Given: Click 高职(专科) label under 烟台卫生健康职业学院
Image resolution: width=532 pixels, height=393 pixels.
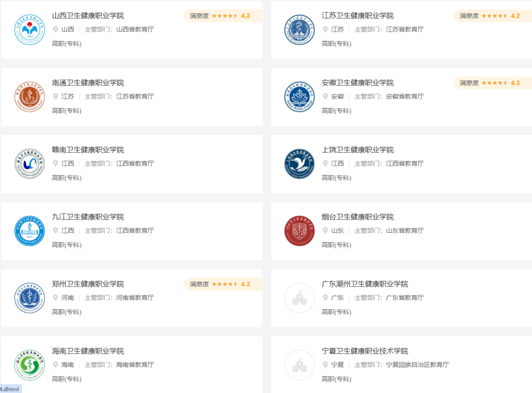Looking at the screenshot, I should click(336, 245).
